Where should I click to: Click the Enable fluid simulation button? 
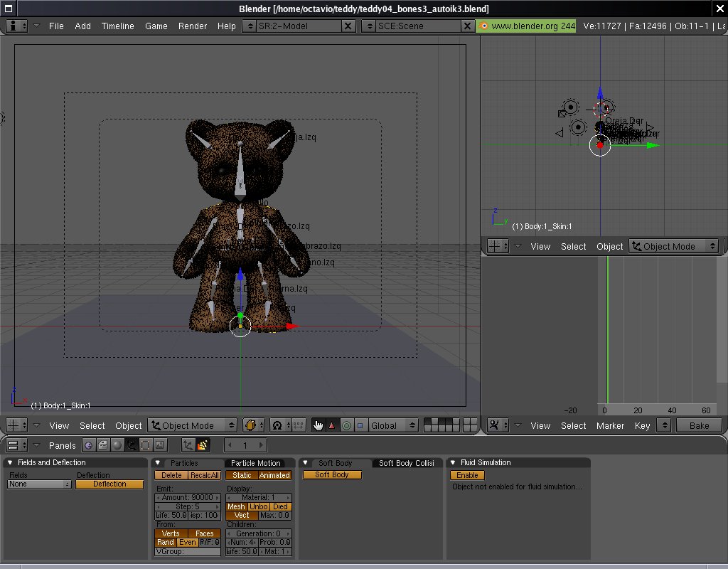[x=467, y=475]
